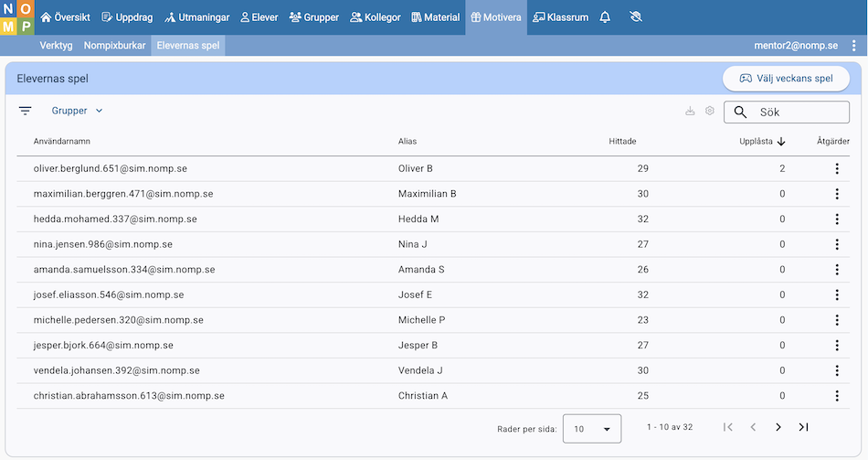Open the notifications bell icon
Image resolution: width=868 pixels, height=460 pixels.
pos(605,17)
